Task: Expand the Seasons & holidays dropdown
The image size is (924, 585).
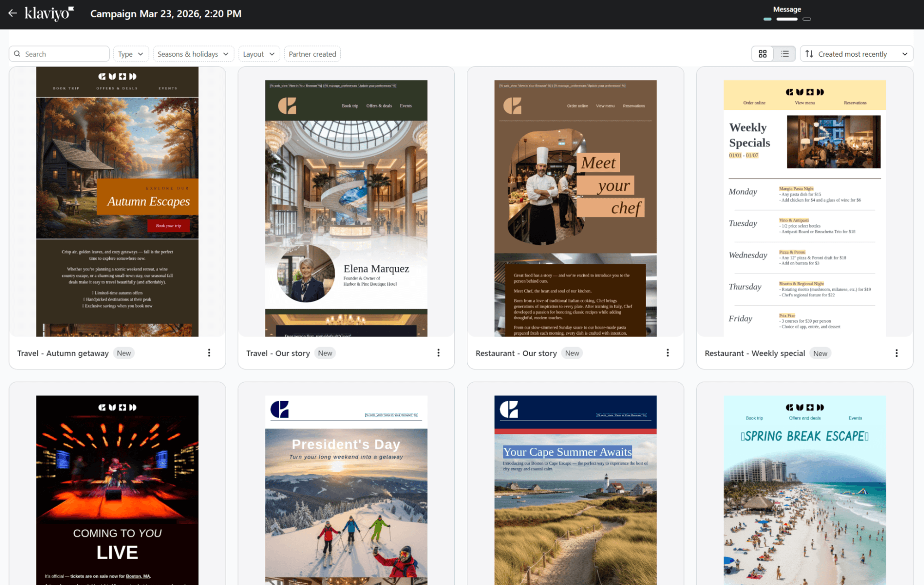Action: point(193,54)
